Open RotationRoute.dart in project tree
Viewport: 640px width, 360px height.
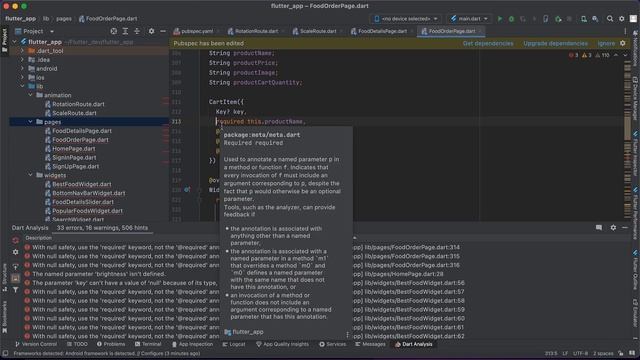click(x=78, y=104)
